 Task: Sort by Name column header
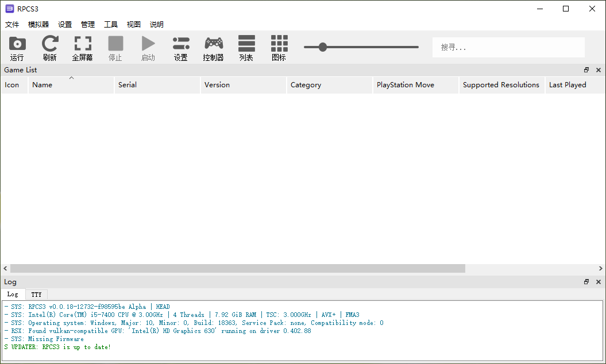(71, 85)
